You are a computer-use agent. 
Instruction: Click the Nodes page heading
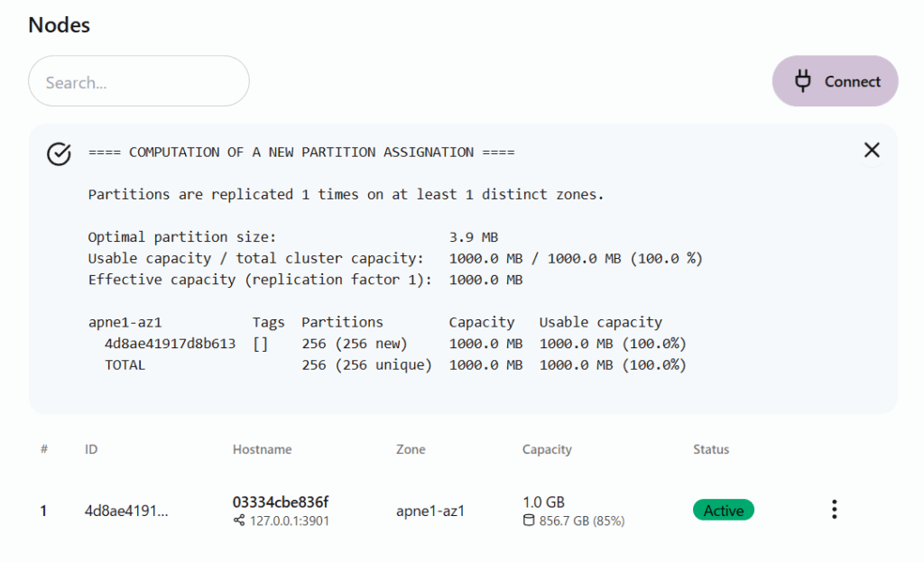(60, 25)
